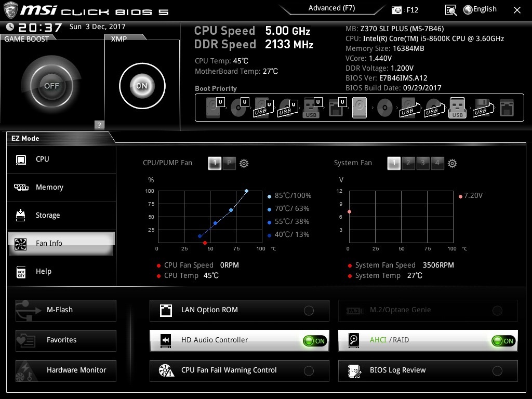Launch M-Flash
The image size is (532, 399).
(66, 311)
